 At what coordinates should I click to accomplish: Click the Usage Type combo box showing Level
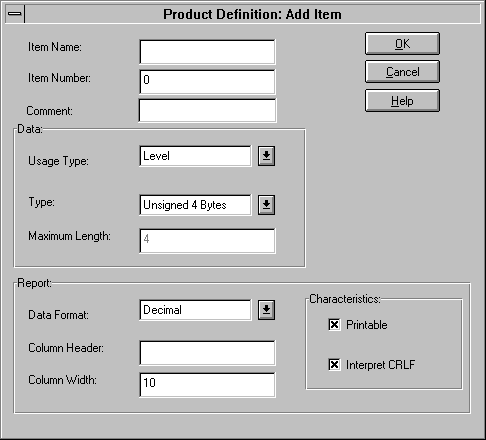pyautogui.click(x=195, y=156)
